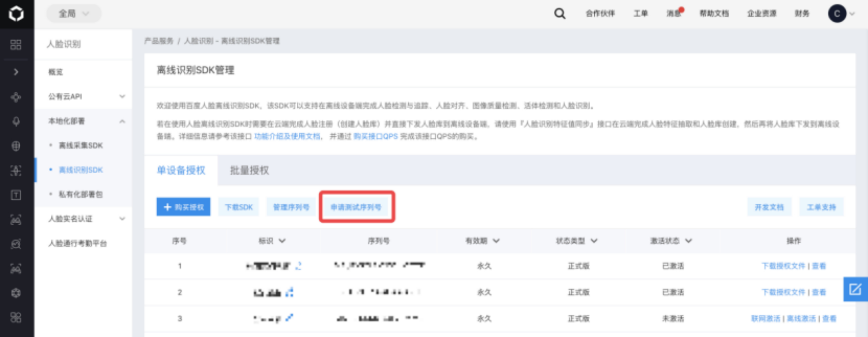Click the globe sidebar icon
Image resolution: width=868 pixels, height=337 pixels.
[16, 146]
